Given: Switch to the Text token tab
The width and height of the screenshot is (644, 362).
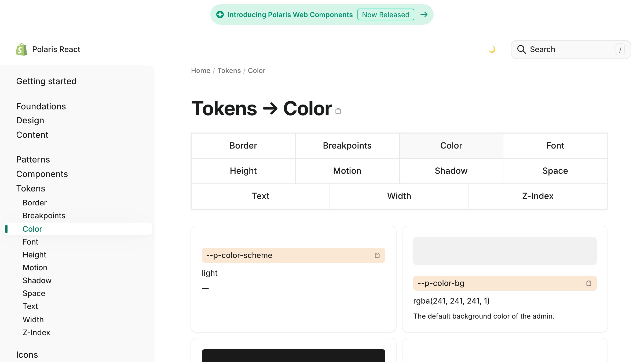Looking at the screenshot, I should point(261,196).
